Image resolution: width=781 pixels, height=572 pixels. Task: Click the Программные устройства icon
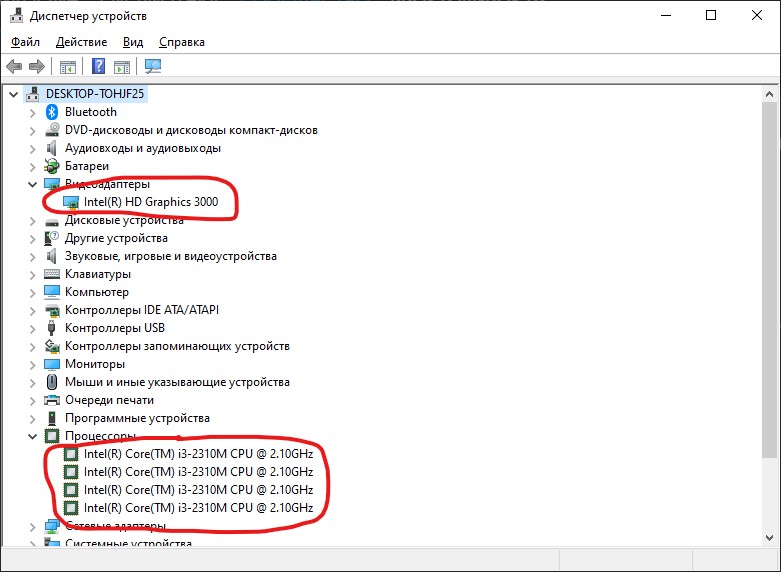[52, 418]
